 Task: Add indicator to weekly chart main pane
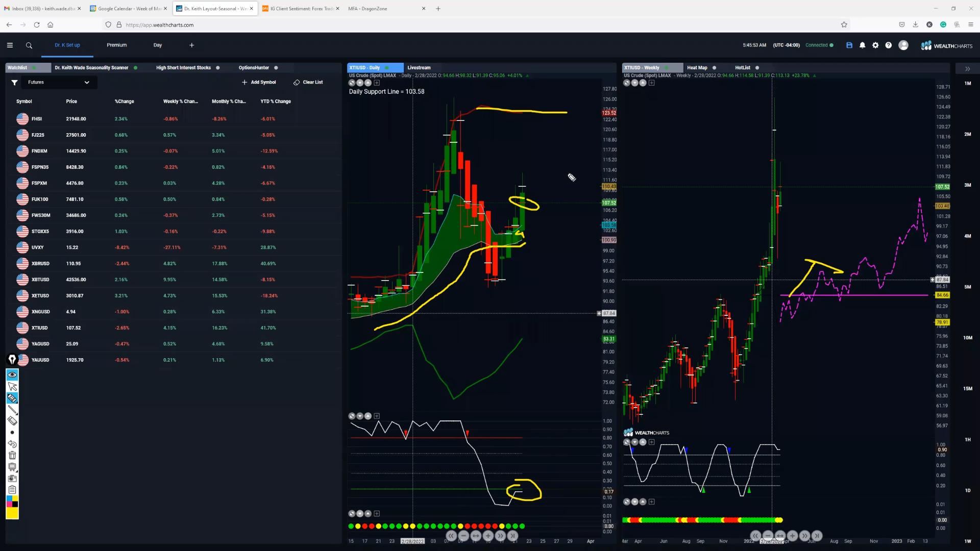[x=652, y=83]
